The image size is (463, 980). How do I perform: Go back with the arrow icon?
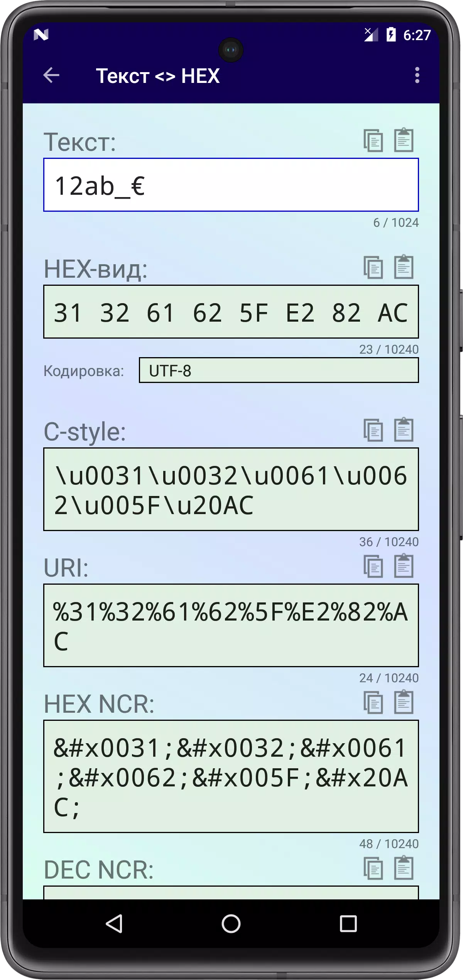51,75
